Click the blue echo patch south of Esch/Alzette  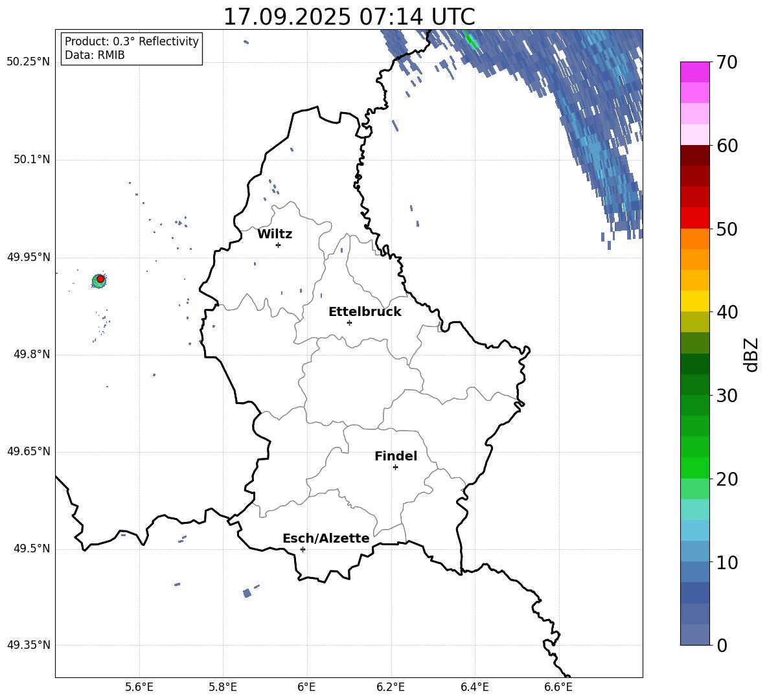pos(247,593)
